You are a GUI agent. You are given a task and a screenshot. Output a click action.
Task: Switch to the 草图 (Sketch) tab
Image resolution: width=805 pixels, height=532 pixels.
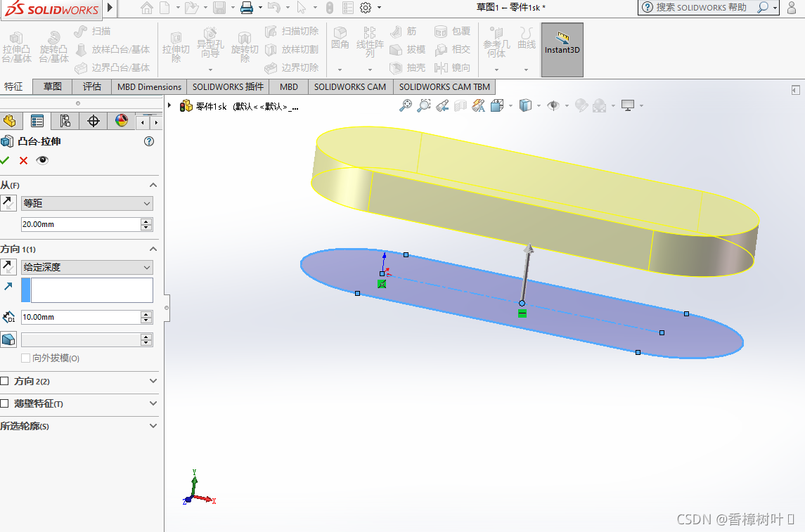click(52, 86)
